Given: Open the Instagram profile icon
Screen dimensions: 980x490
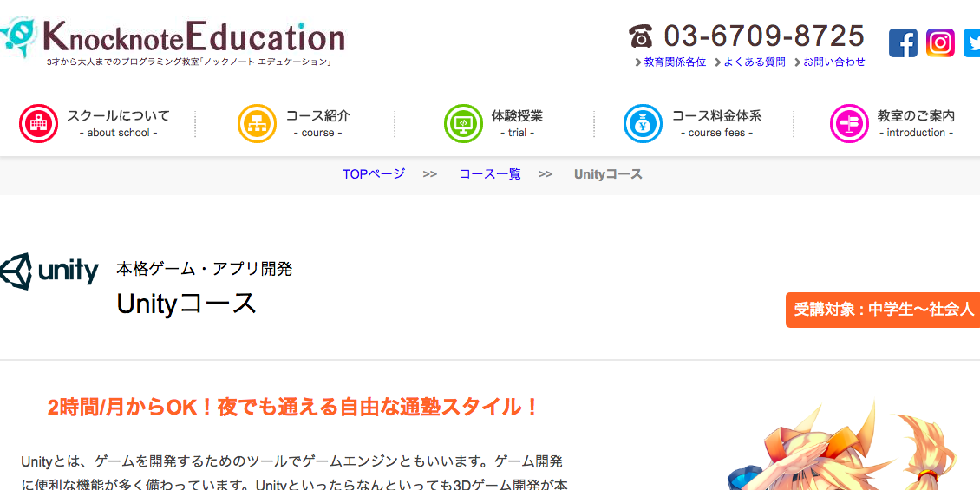Looking at the screenshot, I should [940, 42].
